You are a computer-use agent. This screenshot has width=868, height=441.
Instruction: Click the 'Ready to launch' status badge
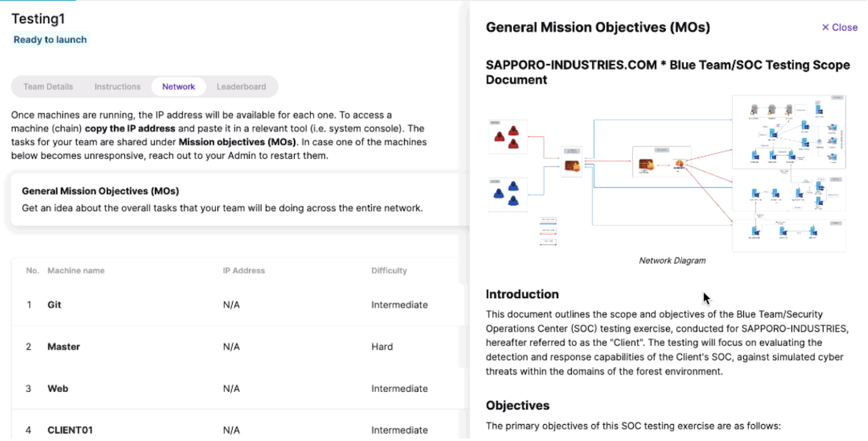click(50, 40)
